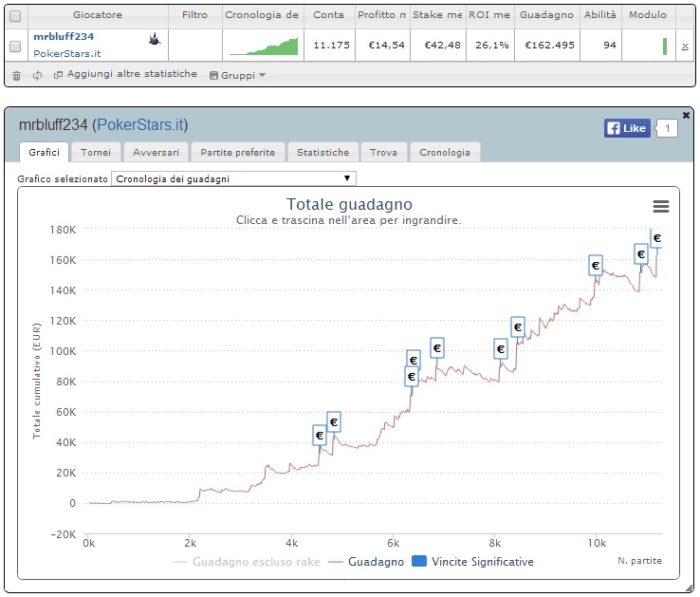Click the trash delete icon
Image resolution: width=700 pixels, height=597 pixels.
(x=16, y=76)
